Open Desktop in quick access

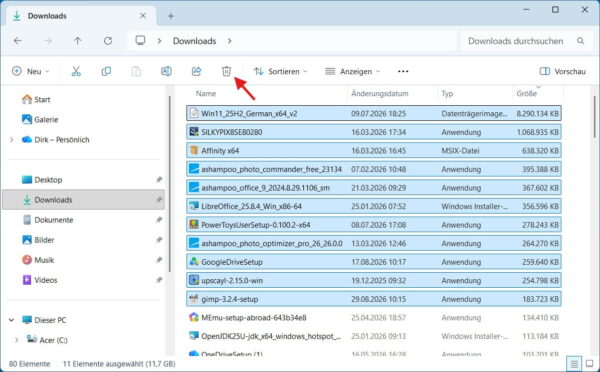click(42, 179)
